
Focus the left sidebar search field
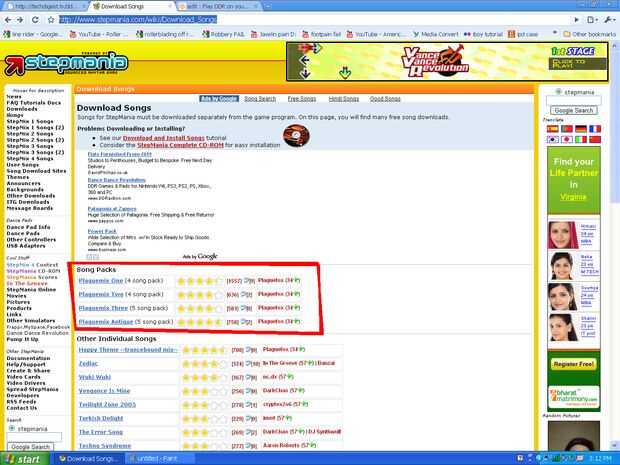(x=34, y=437)
